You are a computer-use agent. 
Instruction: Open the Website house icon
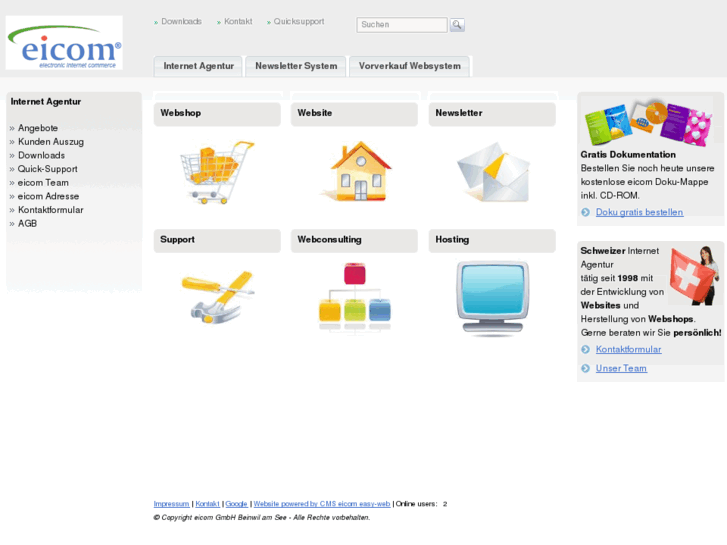(x=357, y=171)
